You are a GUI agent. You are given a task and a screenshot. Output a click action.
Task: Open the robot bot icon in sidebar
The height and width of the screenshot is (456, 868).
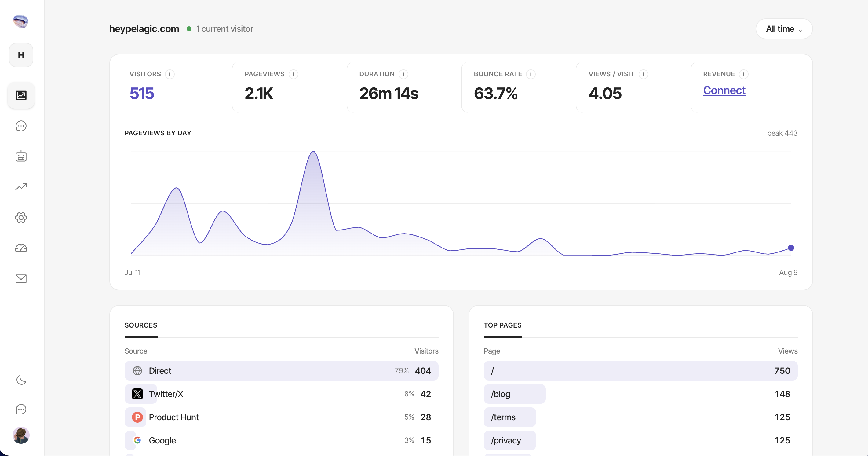[x=21, y=156]
